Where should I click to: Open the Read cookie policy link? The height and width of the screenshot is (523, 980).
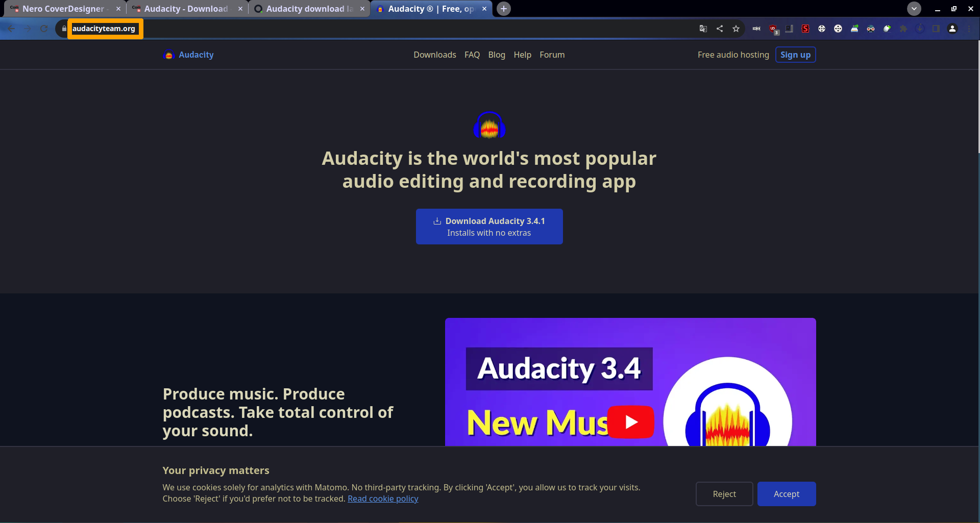[x=383, y=499]
